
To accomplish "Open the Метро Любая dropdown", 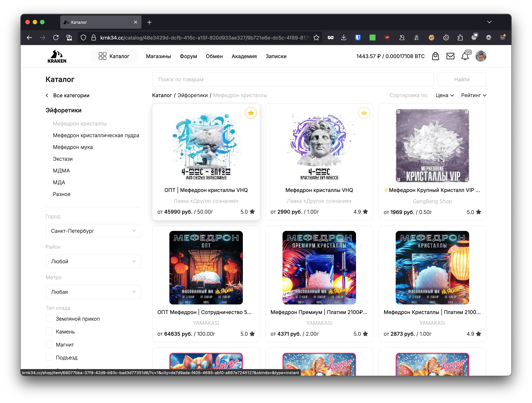I will tap(93, 292).
